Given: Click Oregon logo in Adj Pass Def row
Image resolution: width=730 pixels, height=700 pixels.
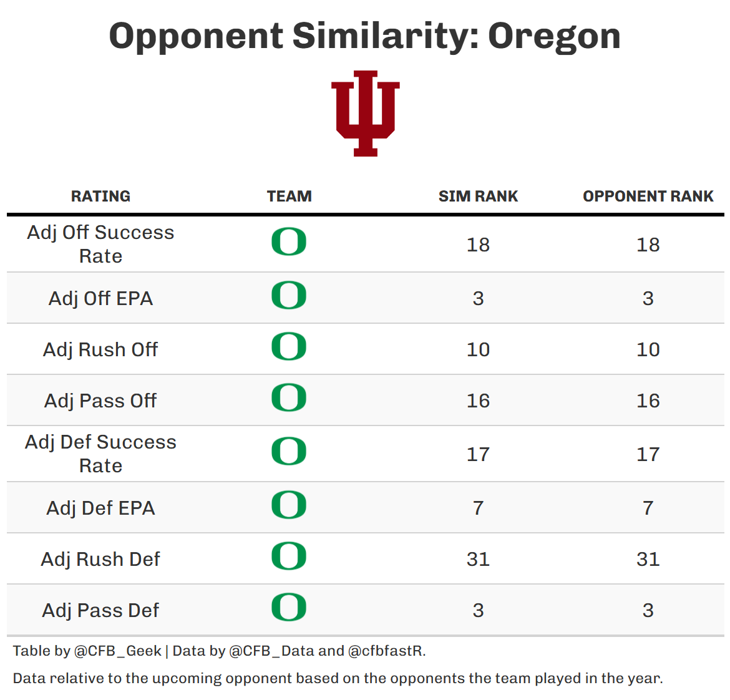Looking at the screenshot, I should click(x=289, y=608).
